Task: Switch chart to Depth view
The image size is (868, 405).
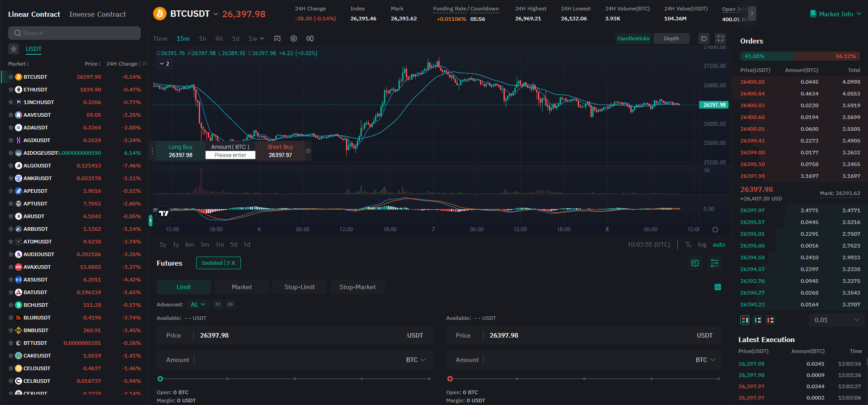Action: [x=671, y=38]
